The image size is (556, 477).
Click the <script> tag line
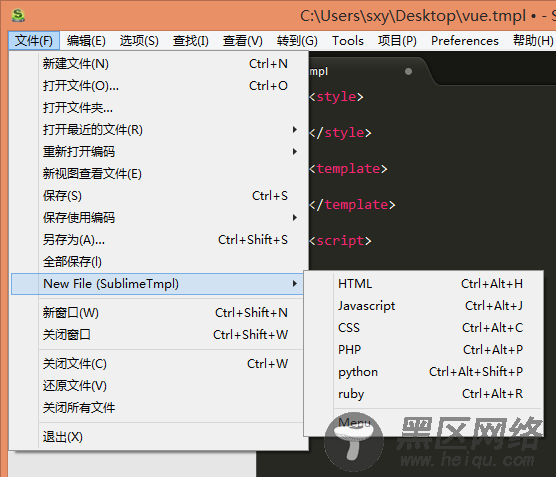pos(340,241)
